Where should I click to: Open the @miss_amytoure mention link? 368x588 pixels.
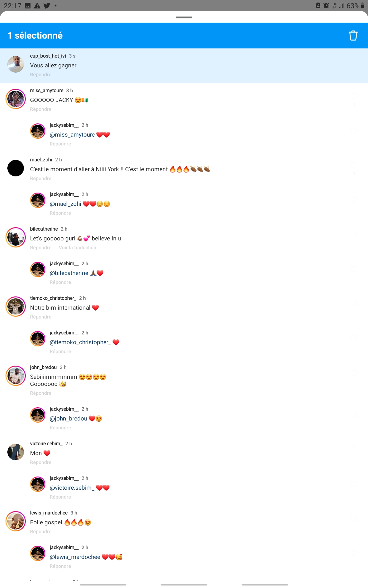tap(72, 135)
